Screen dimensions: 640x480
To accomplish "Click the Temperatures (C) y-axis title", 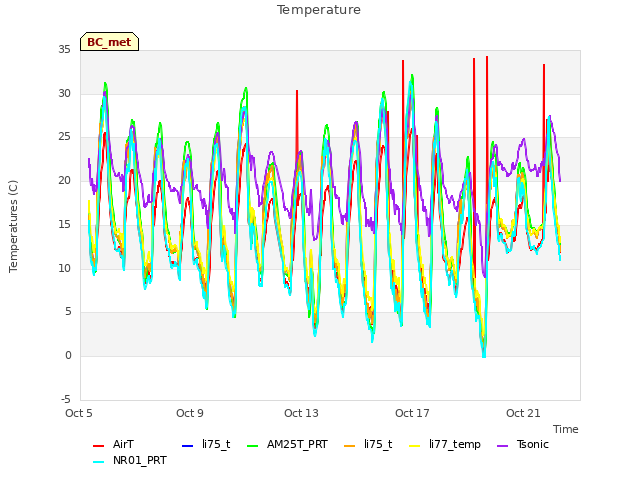I will (13, 226).
